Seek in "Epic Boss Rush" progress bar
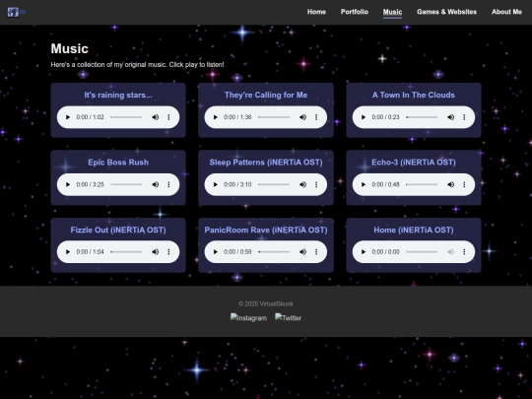 (x=126, y=184)
